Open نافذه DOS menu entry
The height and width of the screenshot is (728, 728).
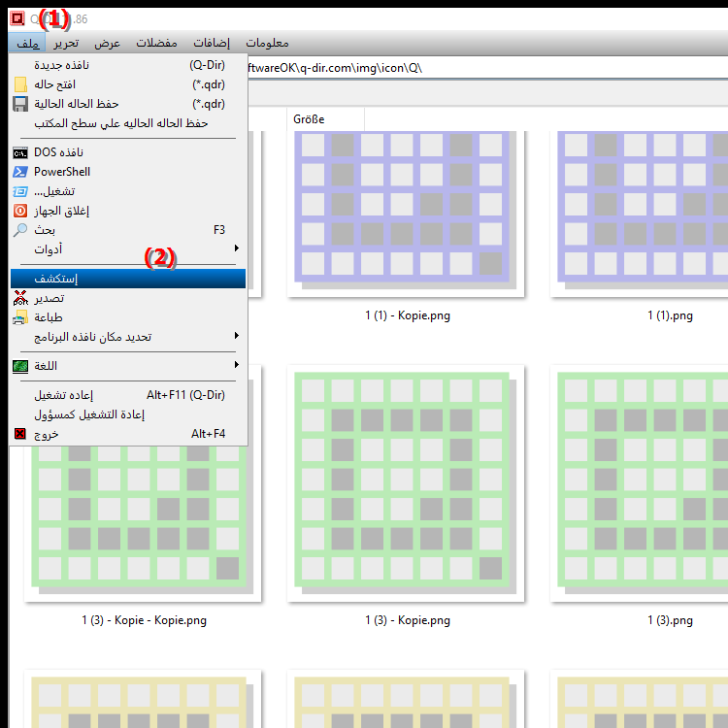(128, 152)
